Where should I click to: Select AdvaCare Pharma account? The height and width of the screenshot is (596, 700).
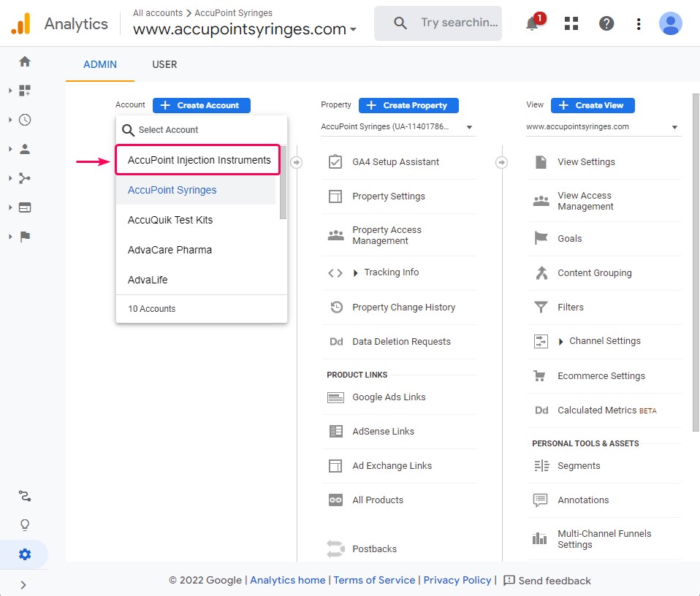click(x=196, y=249)
